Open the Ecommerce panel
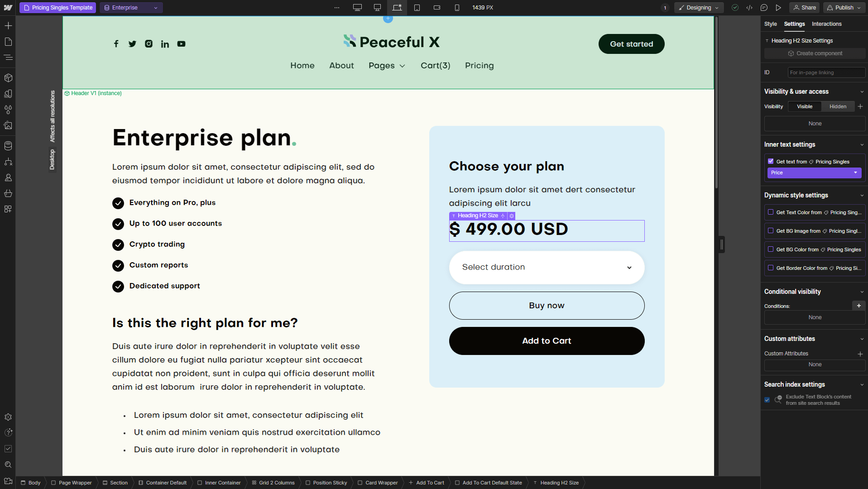The image size is (868, 489). click(8, 193)
